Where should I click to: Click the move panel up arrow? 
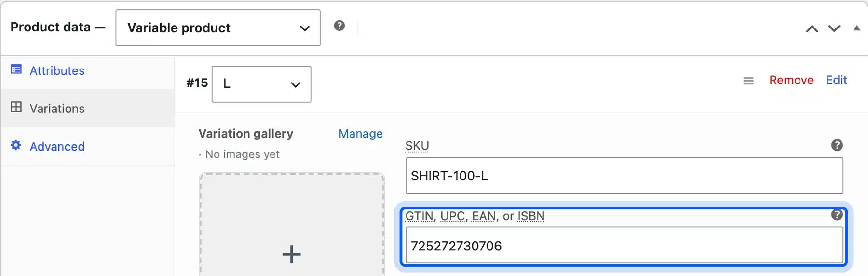pos(812,29)
